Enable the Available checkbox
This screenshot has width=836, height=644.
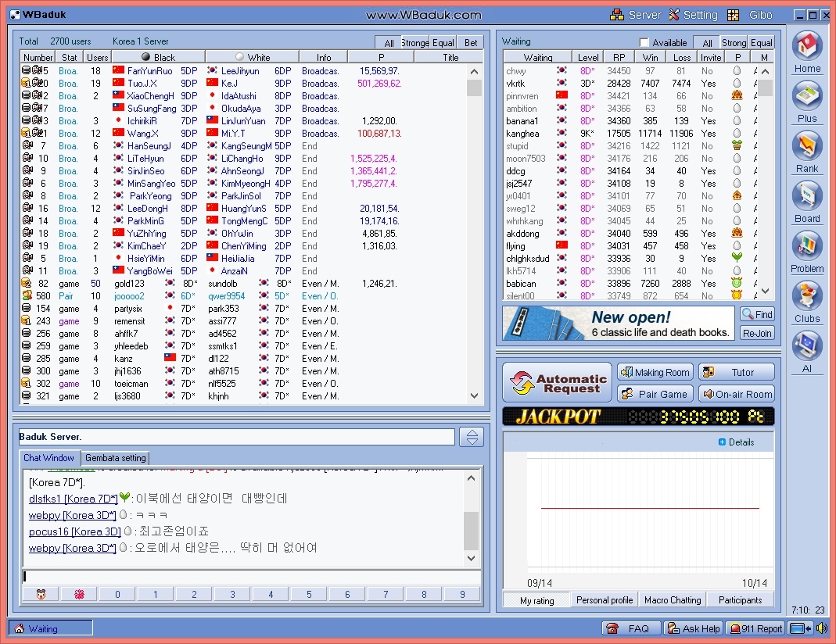pos(644,43)
